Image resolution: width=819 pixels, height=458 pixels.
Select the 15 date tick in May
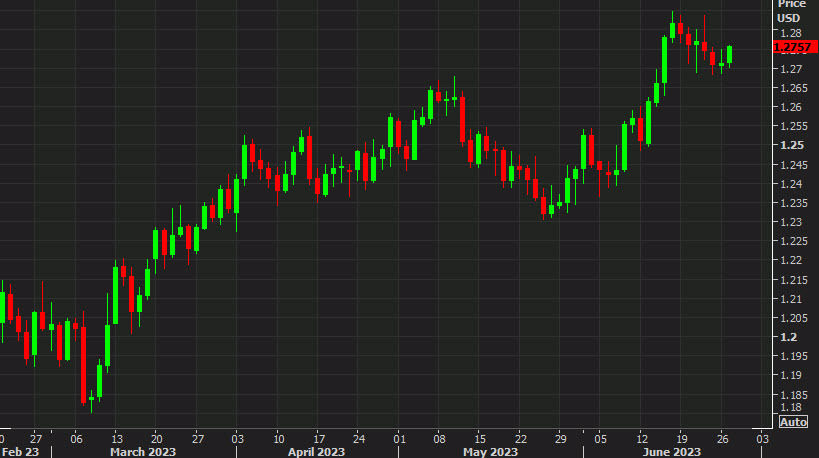click(480, 439)
